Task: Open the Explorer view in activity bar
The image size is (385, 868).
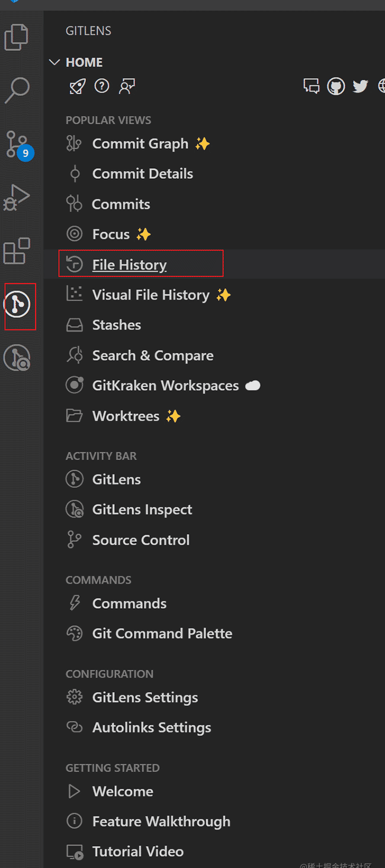Action: [x=17, y=37]
